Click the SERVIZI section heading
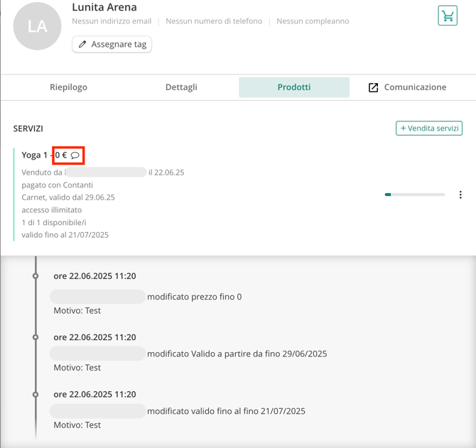476x448 pixels. [x=28, y=129]
